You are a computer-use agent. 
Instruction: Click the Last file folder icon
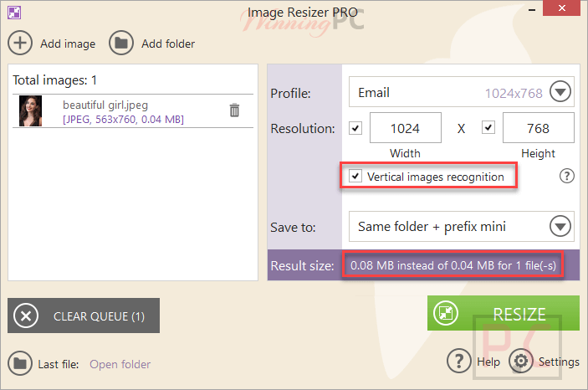click(20, 363)
